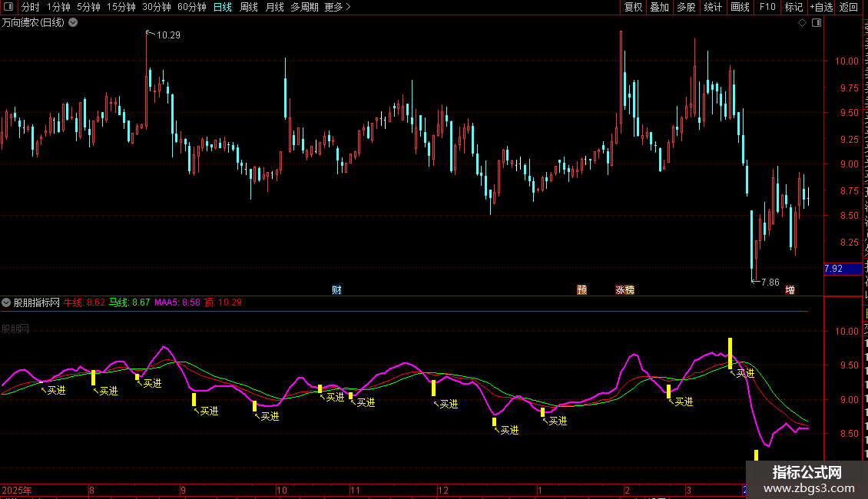Click the 标记 mark button

pos(793,7)
